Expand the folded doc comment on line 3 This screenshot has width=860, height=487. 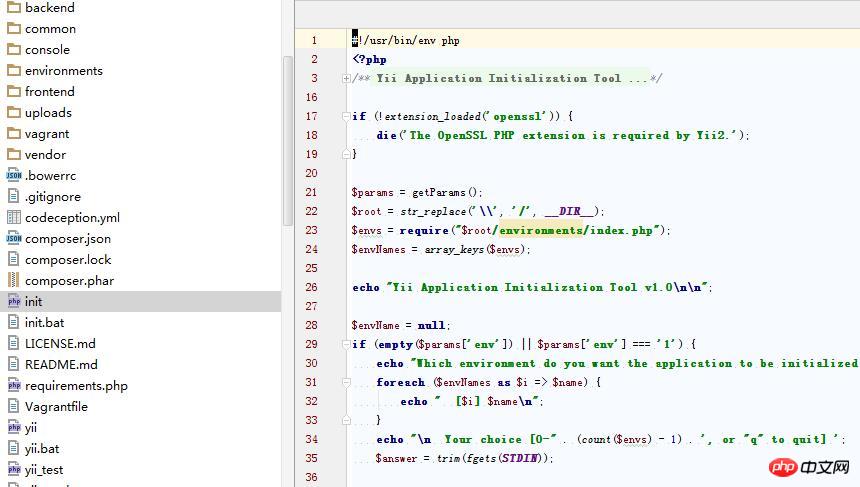[x=346, y=78]
